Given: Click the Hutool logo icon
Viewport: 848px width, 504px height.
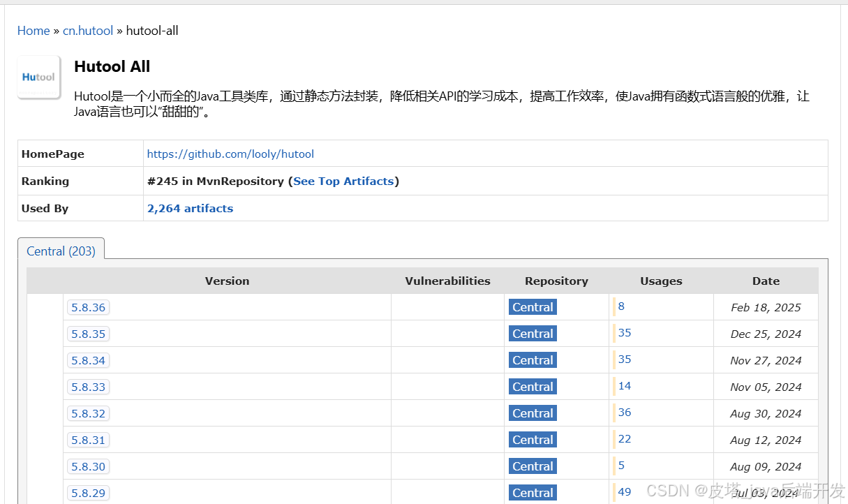Looking at the screenshot, I should (x=38, y=77).
